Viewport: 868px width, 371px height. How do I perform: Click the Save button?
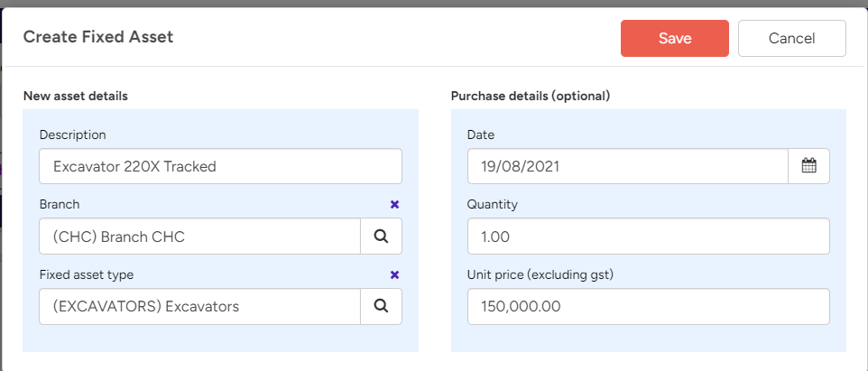pyautogui.click(x=674, y=38)
